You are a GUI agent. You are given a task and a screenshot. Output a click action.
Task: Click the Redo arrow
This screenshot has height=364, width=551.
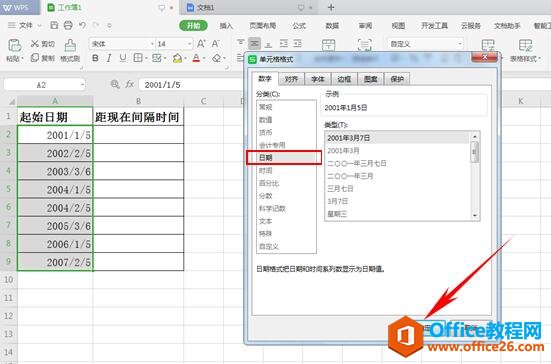click(x=96, y=25)
